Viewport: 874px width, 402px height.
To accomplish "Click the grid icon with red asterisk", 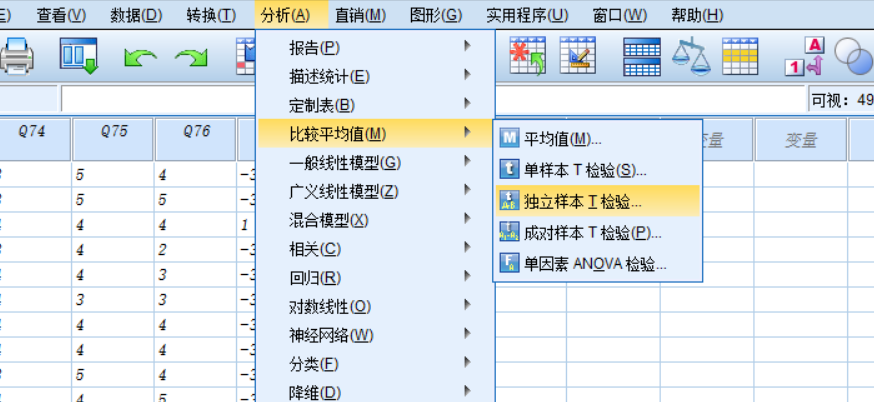I will (x=527, y=56).
